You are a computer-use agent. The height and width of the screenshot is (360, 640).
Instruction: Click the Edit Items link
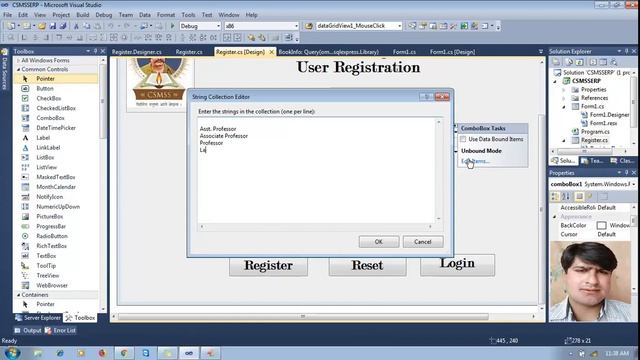point(475,161)
